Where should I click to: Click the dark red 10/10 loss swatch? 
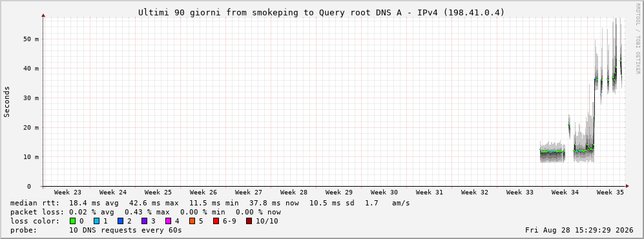click(249, 222)
